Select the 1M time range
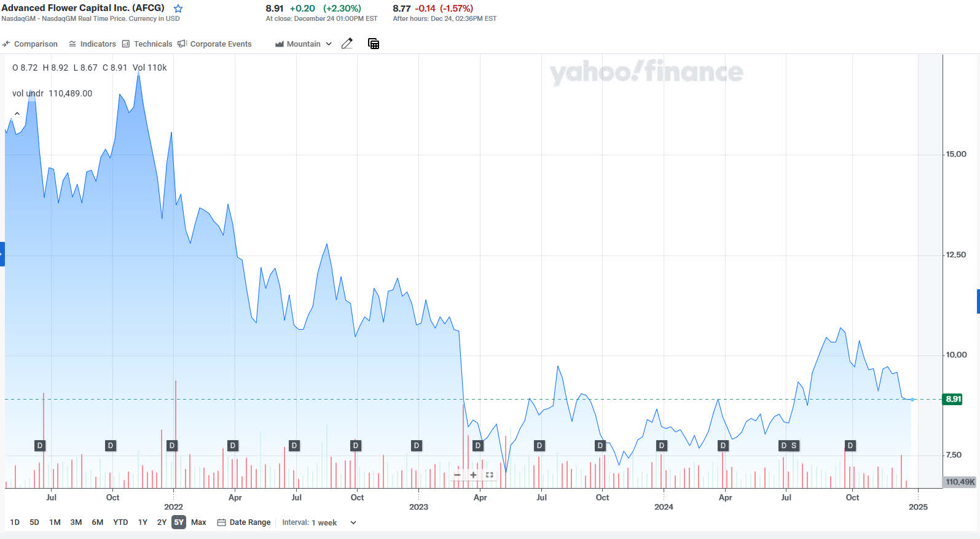 click(x=55, y=522)
